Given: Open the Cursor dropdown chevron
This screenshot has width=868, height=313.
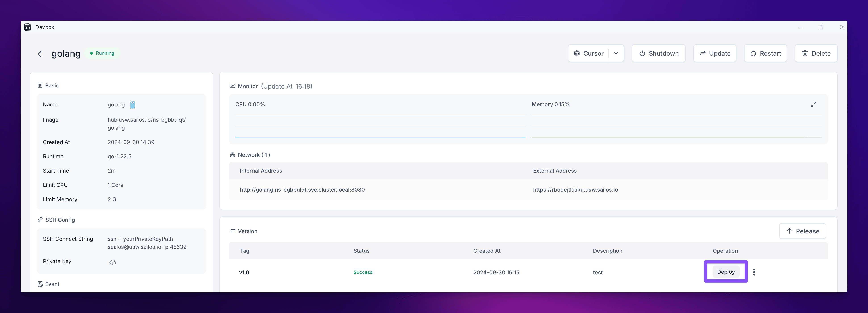Looking at the screenshot, I should click(x=616, y=53).
